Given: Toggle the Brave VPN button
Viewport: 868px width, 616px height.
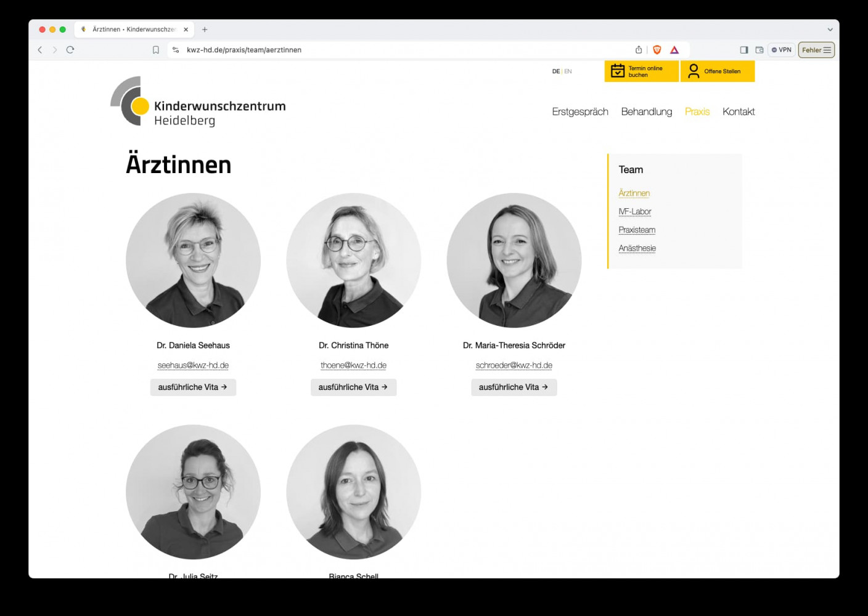Looking at the screenshot, I should tap(782, 50).
